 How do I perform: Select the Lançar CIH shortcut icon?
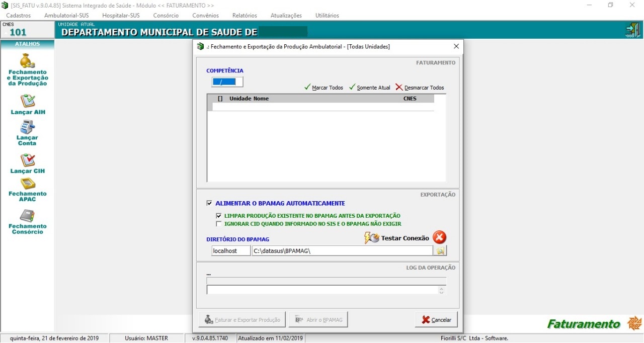[28, 160]
